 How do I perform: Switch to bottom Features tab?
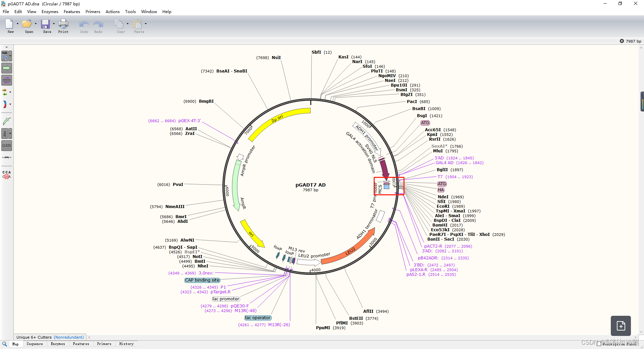pyautogui.click(x=81, y=344)
